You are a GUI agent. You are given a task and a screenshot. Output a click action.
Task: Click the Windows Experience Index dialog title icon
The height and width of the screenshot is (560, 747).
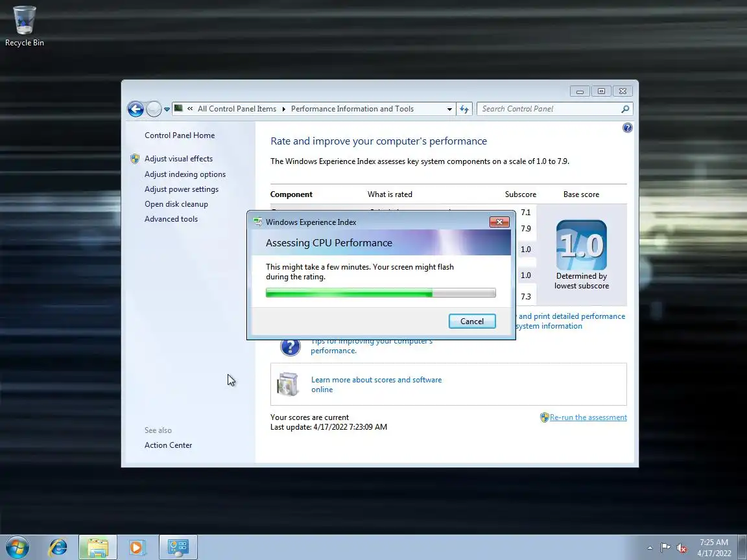[257, 222]
